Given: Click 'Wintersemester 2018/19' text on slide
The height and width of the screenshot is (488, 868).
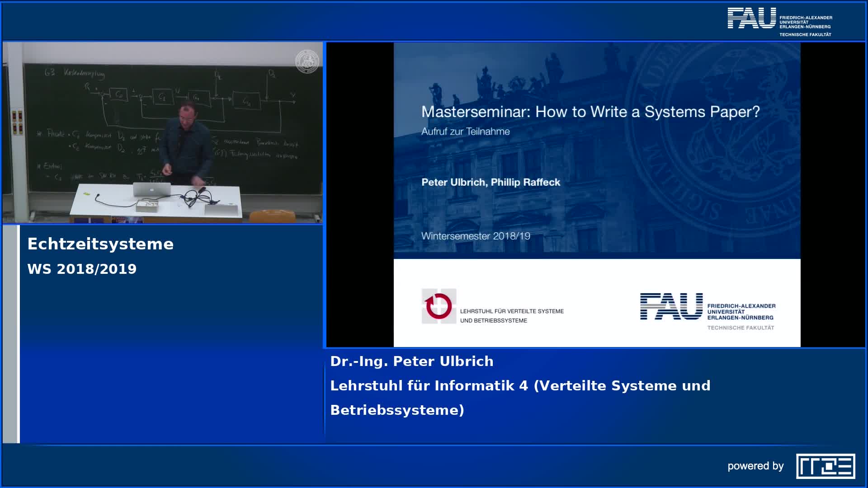Looking at the screenshot, I should (476, 236).
